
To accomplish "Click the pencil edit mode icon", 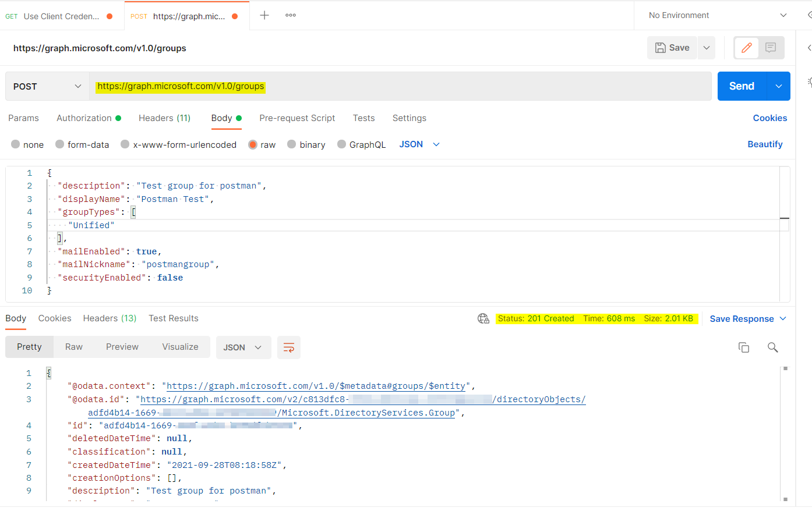I will [746, 48].
